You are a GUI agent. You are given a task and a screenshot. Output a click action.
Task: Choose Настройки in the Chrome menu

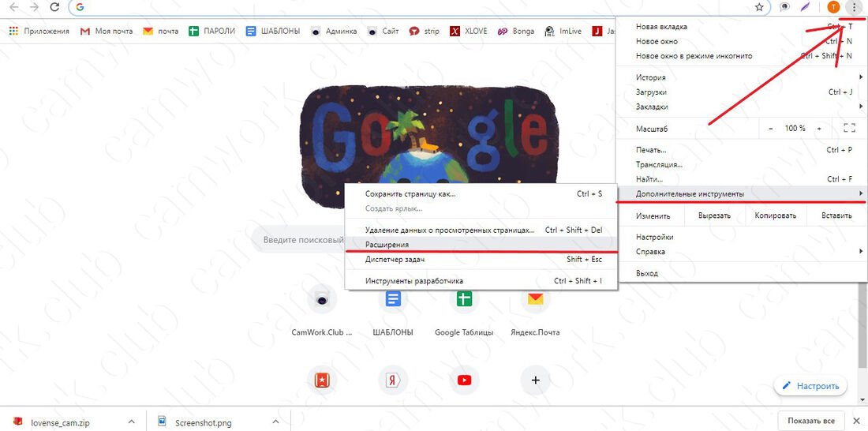[655, 237]
